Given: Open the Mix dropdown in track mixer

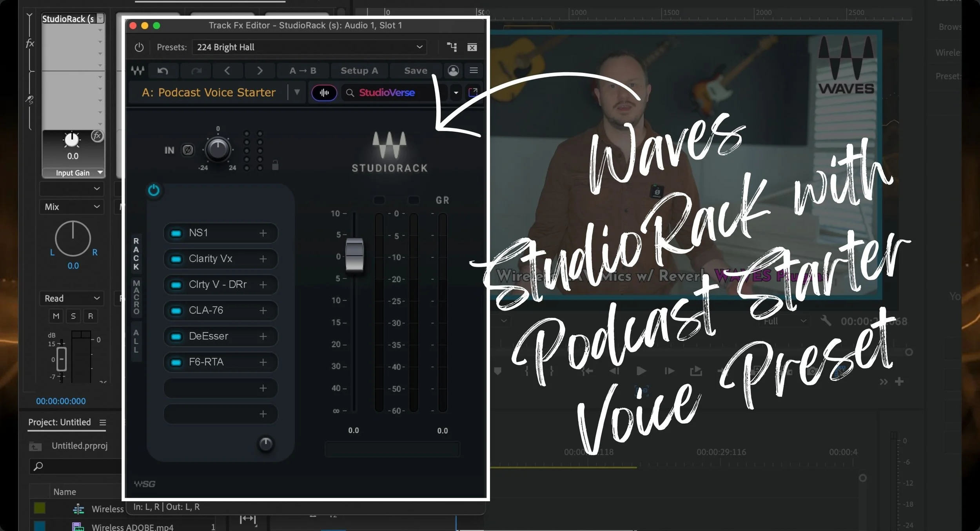Looking at the screenshot, I should coord(72,207).
